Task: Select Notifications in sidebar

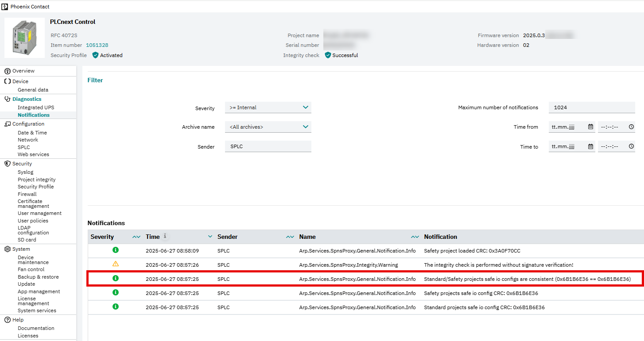Action: click(x=34, y=115)
